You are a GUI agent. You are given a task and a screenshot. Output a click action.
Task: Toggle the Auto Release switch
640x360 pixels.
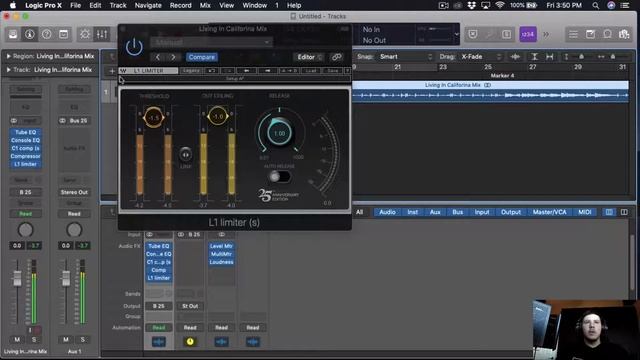point(280,177)
